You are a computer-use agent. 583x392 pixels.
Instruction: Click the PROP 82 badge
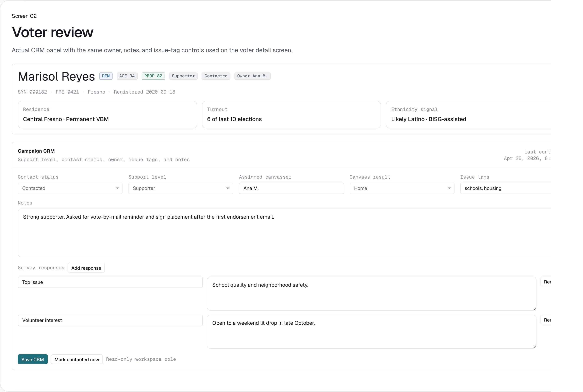(153, 76)
